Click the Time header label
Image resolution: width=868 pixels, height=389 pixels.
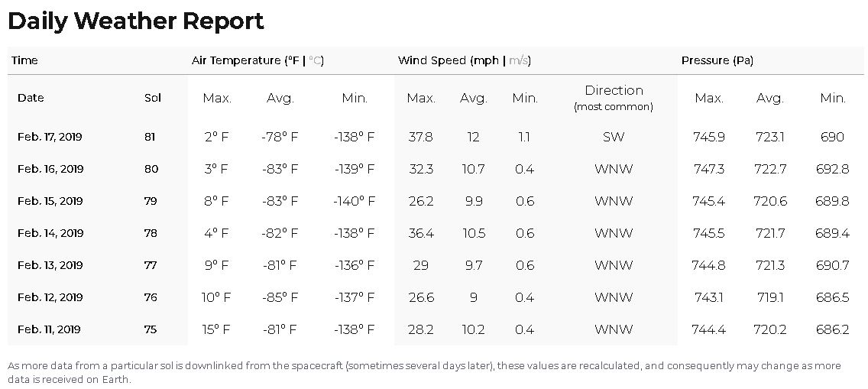tap(24, 60)
